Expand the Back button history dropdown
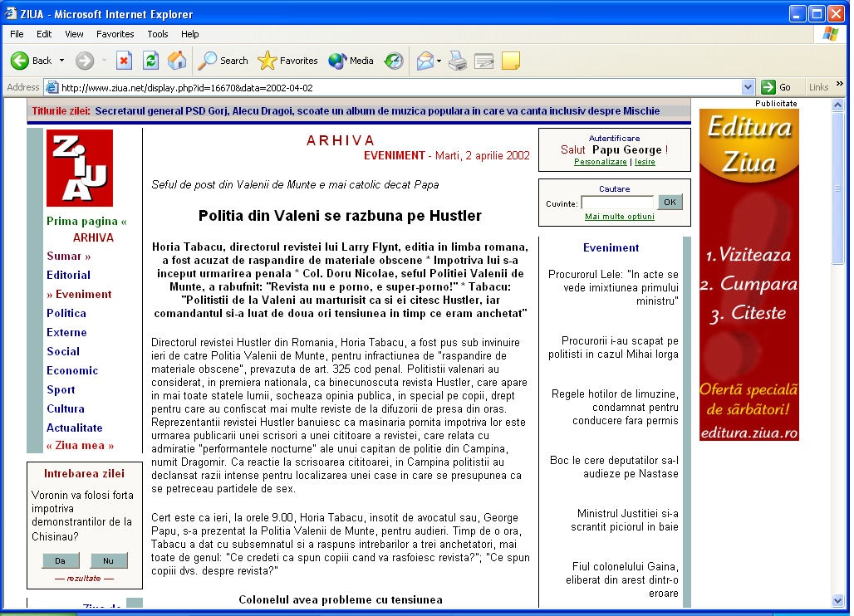 pos(61,61)
